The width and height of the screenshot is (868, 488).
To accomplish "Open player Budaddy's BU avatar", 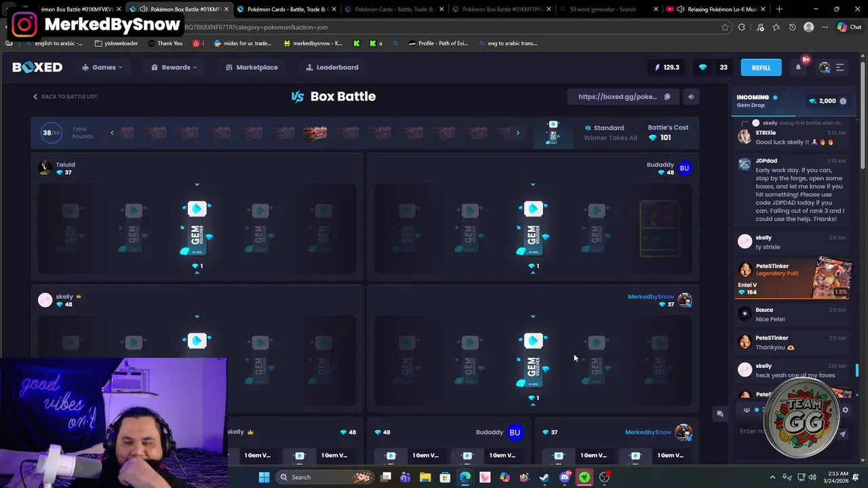I will pyautogui.click(x=684, y=168).
